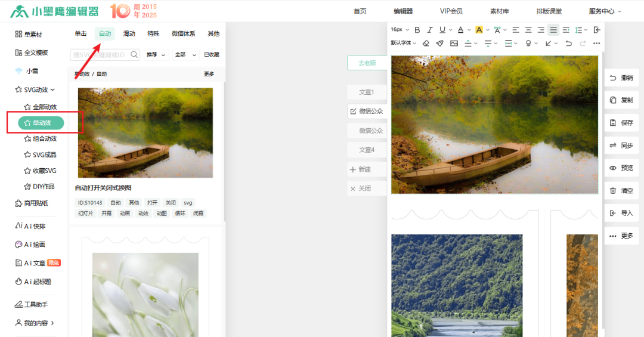Open 素材库 in top navigation

pyautogui.click(x=500, y=11)
